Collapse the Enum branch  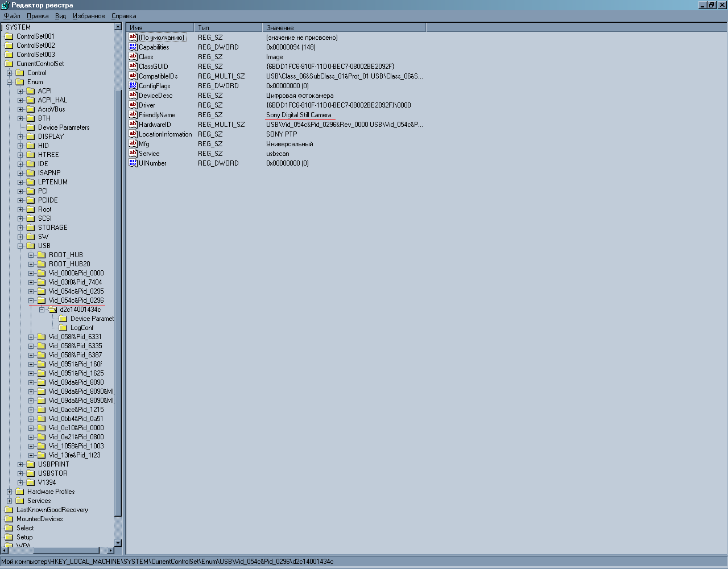point(10,82)
